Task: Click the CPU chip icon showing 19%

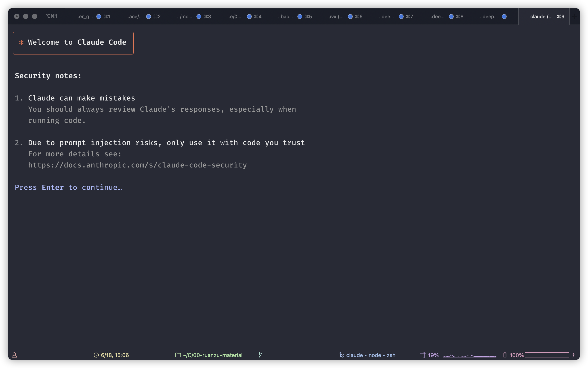Action: (x=423, y=355)
